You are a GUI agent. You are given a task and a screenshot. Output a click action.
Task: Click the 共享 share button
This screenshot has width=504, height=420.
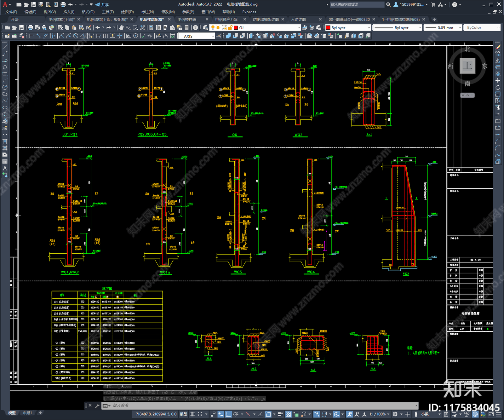click(x=102, y=4)
